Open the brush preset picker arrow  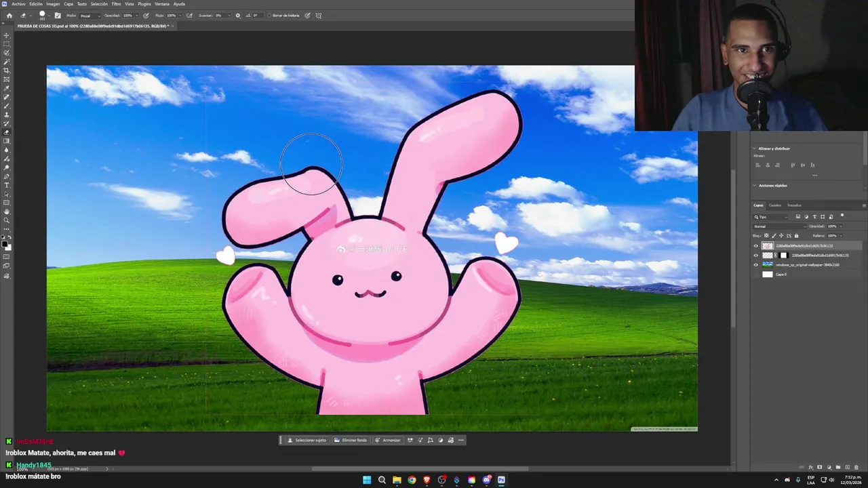tap(50, 15)
